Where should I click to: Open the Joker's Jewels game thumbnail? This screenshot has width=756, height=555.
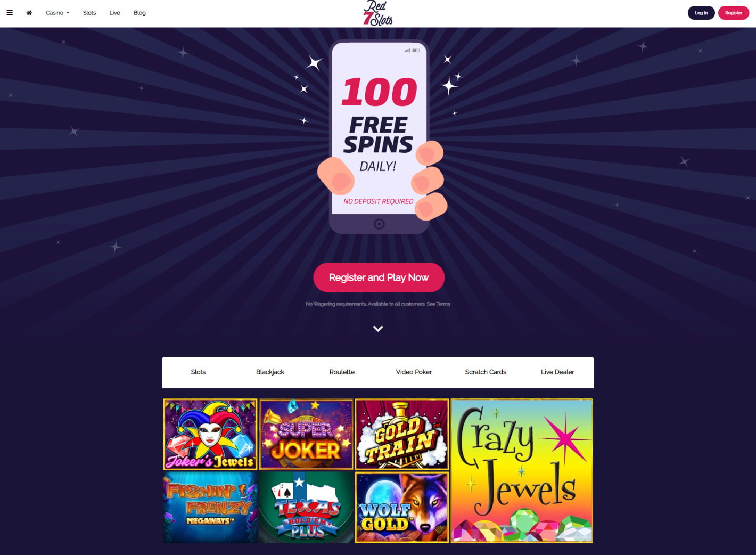tap(210, 435)
